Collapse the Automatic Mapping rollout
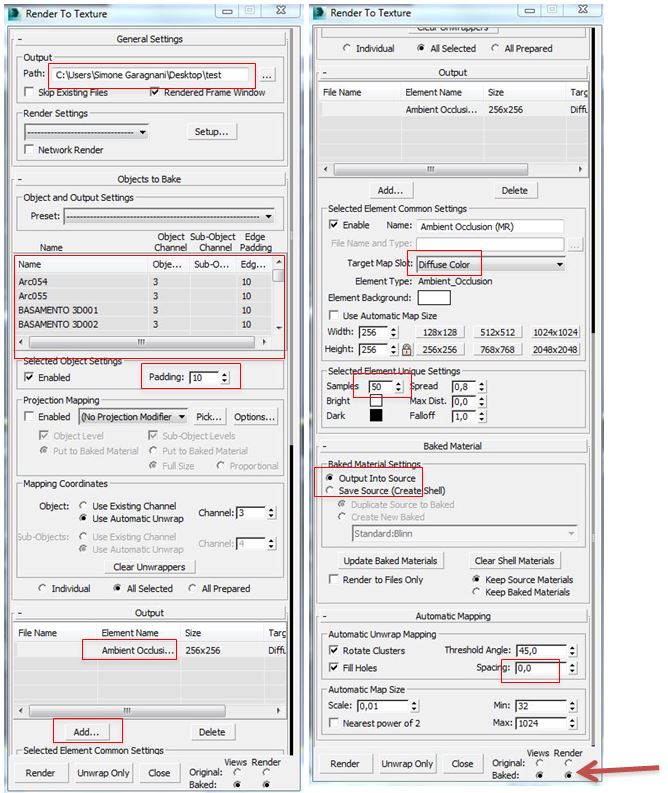 [453, 616]
